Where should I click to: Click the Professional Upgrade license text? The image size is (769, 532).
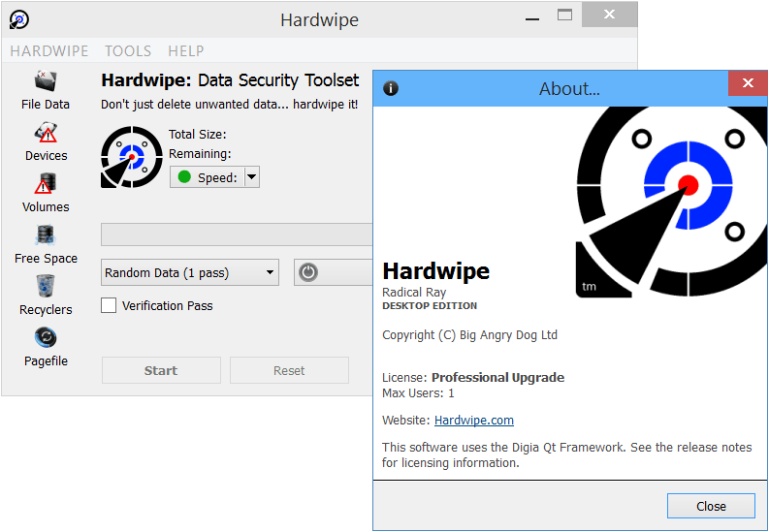tap(497, 378)
